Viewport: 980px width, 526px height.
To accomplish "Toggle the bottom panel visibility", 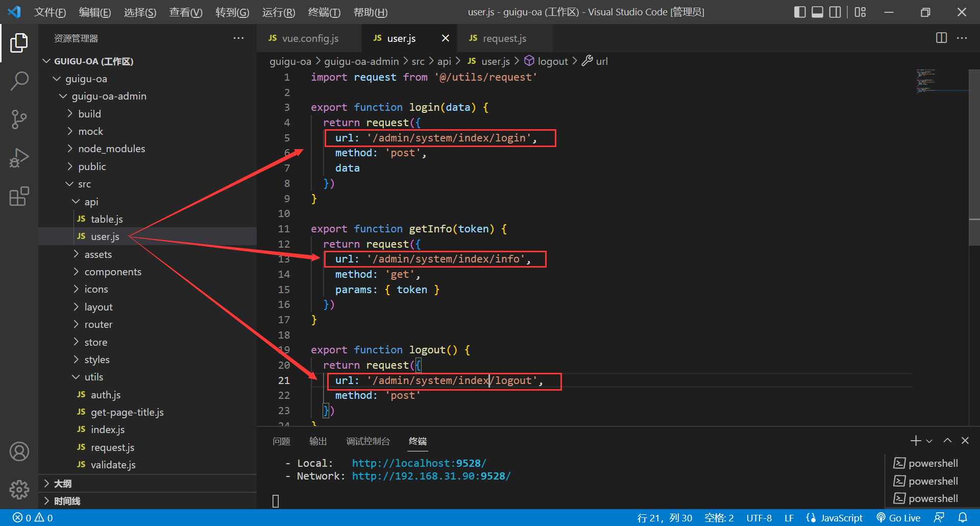I will (x=817, y=12).
